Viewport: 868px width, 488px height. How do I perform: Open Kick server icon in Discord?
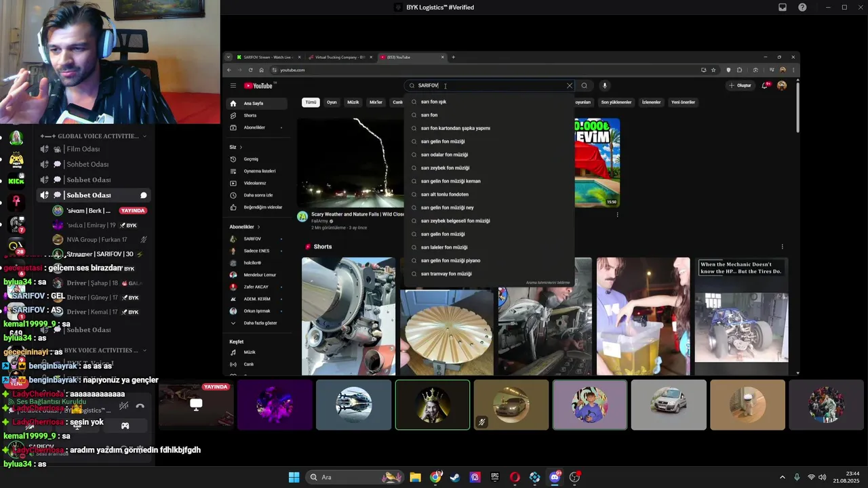click(16, 180)
